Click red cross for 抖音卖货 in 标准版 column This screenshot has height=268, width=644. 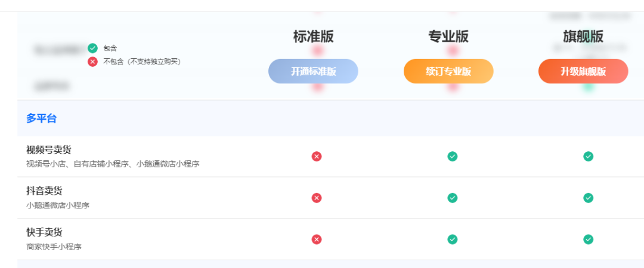[316, 198]
